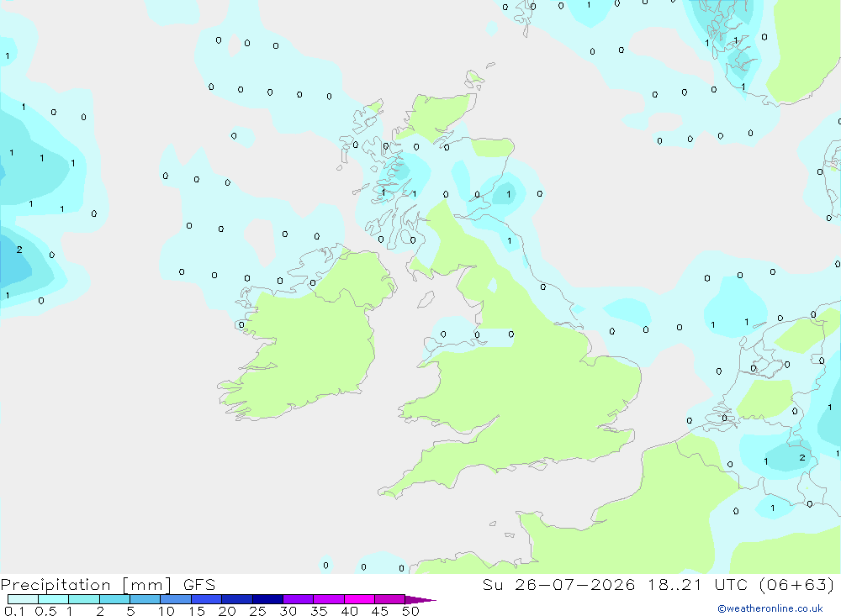Click the legend scale label '30'
The image size is (841, 616).
click(288, 611)
